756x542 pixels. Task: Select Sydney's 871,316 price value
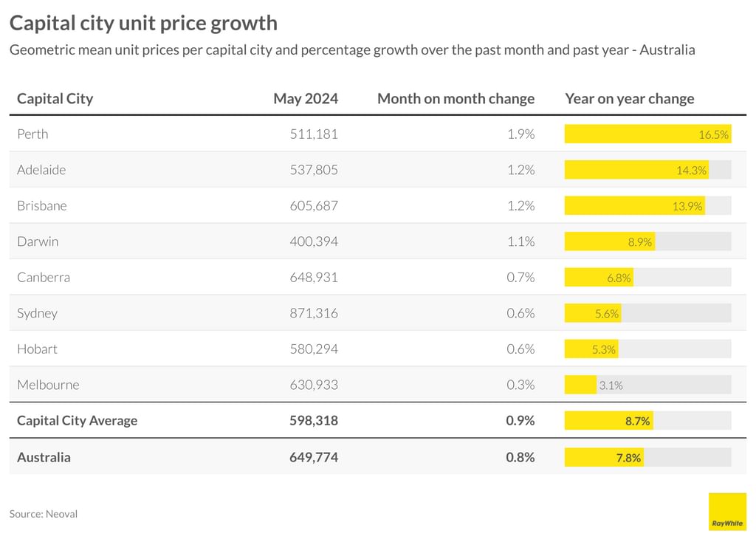314,313
